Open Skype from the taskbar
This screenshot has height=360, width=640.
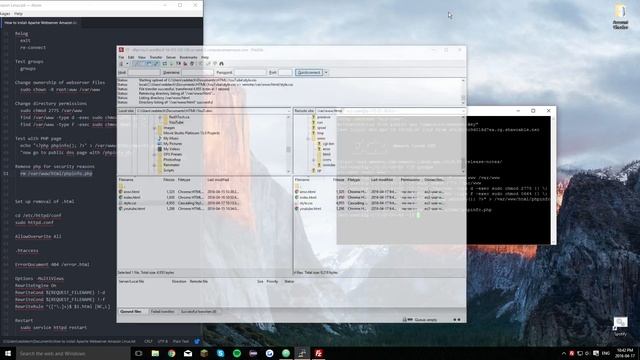(x=220, y=353)
